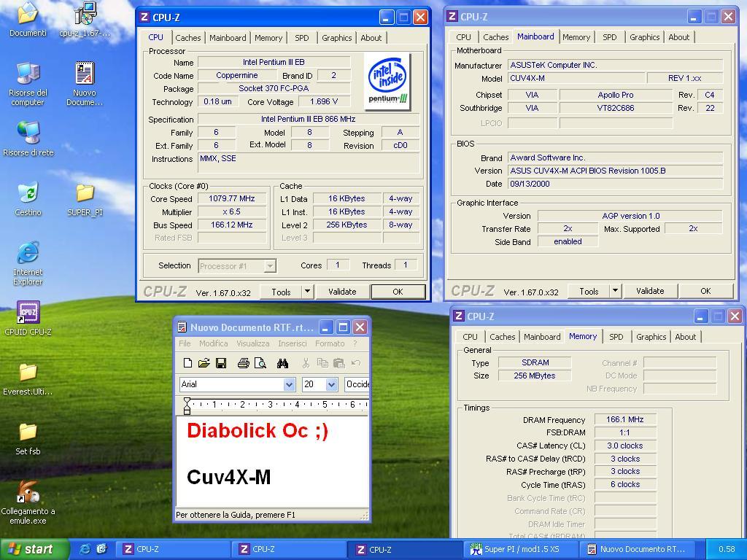Click Undo icon in WordPad toolbar
Image resolution: width=747 pixels, height=560 pixels.
pyautogui.click(x=355, y=363)
